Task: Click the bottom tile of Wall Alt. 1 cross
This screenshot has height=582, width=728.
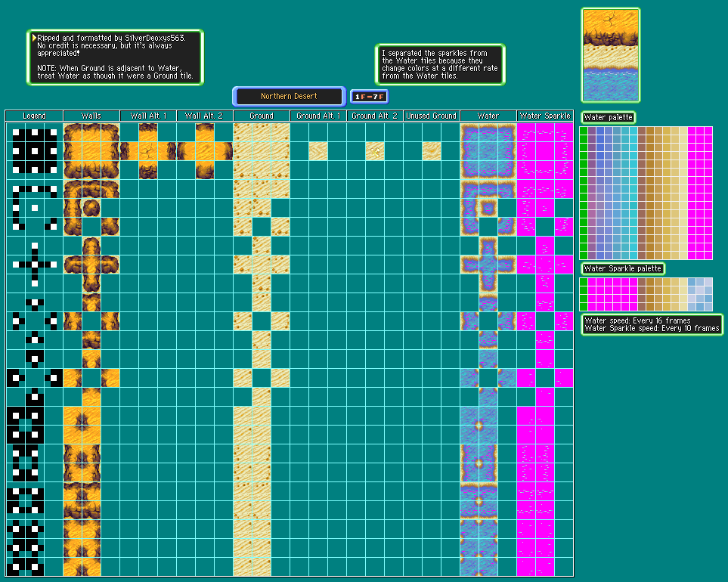Action: [148, 170]
